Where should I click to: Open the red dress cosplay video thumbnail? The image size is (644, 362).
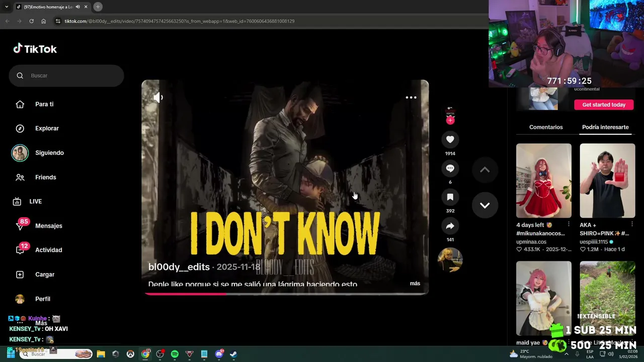coord(544,180)
